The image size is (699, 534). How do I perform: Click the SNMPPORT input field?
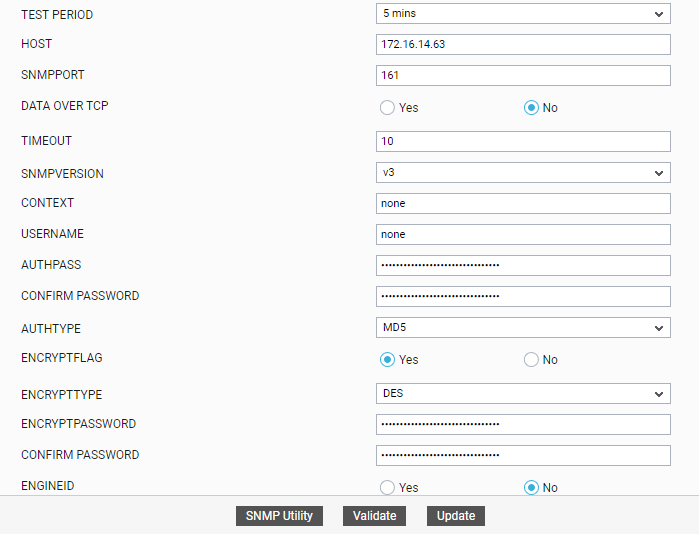point(523,76)
